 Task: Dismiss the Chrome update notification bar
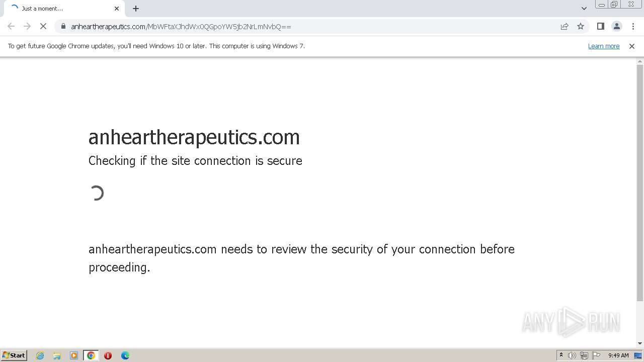tap(631, 46)
